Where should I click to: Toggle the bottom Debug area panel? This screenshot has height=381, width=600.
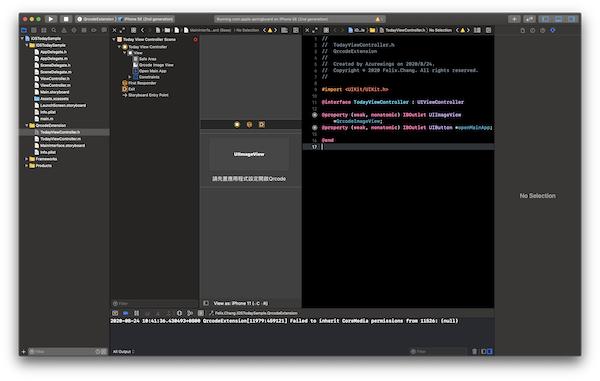pyautogui.click(x=559, y=19)
